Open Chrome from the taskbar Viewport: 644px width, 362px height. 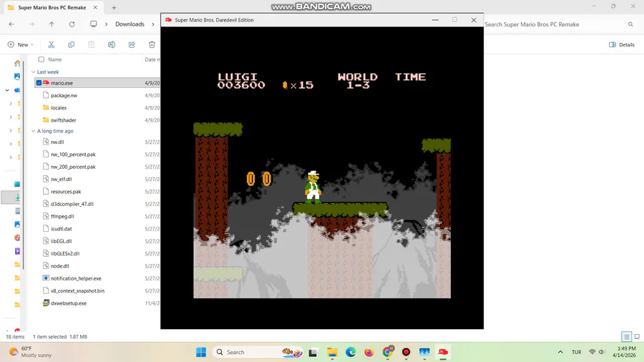pos(387,352)
